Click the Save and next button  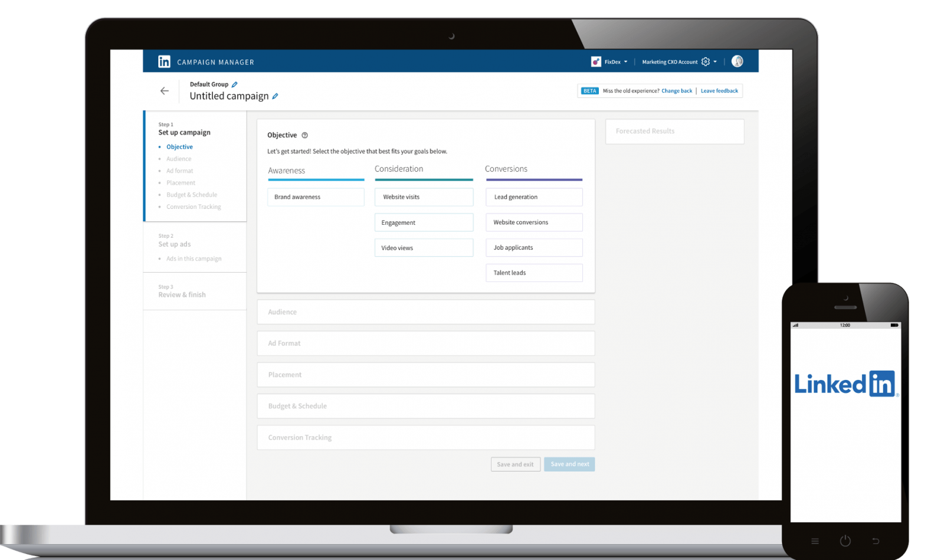pos(569,464)
